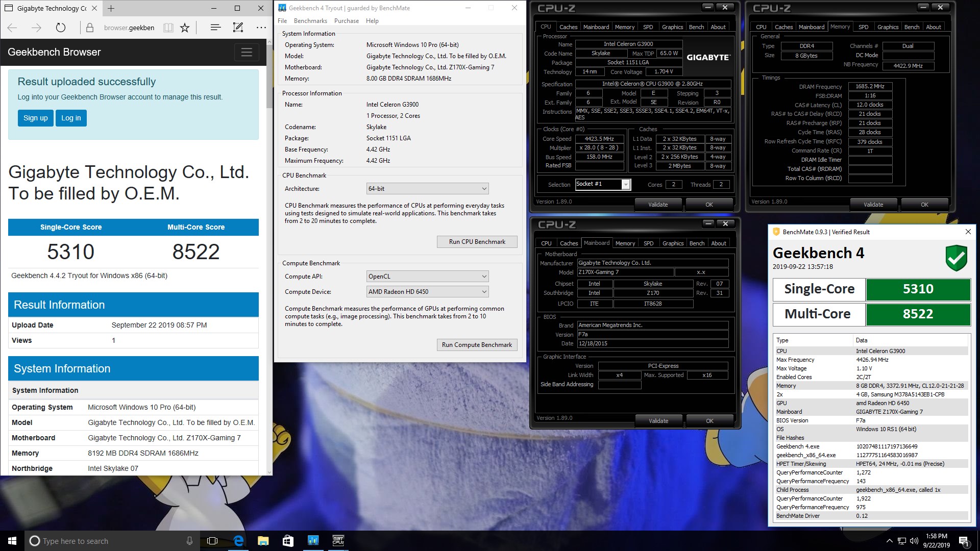Screen dimensions: 980x551
Task: Click Validate in CPU-Z CPU window
Action: pos(658,205)
